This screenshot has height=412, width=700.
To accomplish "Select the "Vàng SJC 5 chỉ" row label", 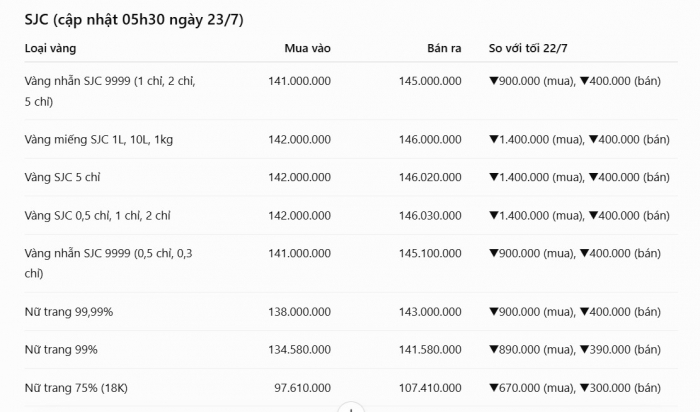I will coord(62,177).
